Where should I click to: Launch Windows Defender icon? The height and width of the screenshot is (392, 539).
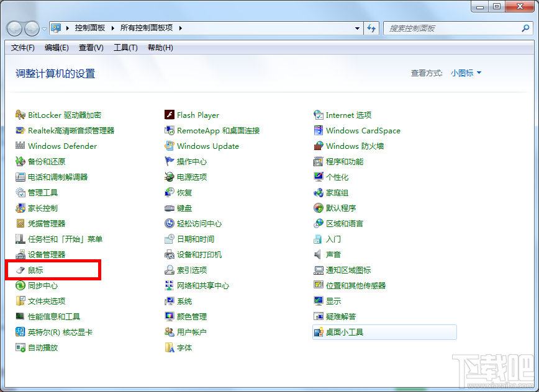[x=20, y=146]
